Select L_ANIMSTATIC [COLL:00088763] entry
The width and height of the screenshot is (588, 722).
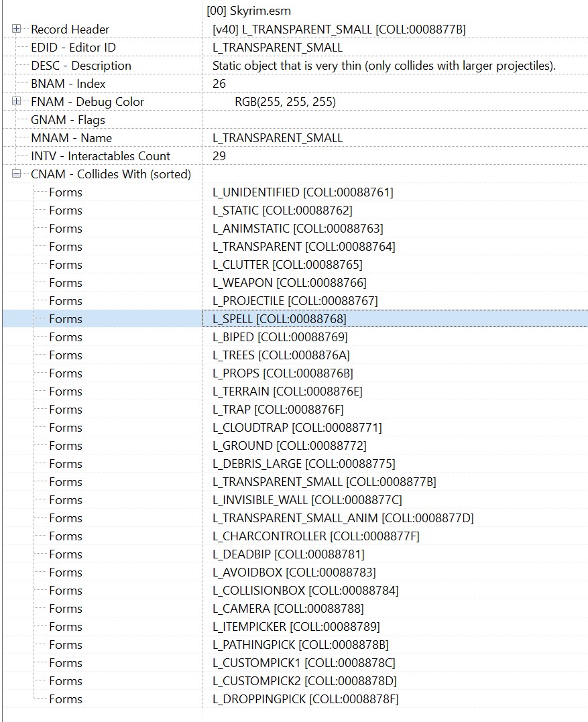(x=298, y=229)
